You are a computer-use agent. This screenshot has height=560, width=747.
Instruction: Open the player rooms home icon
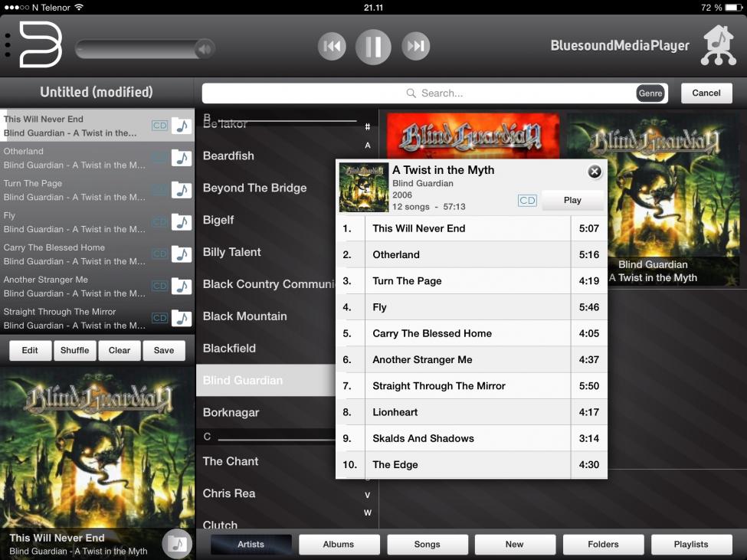719,45
